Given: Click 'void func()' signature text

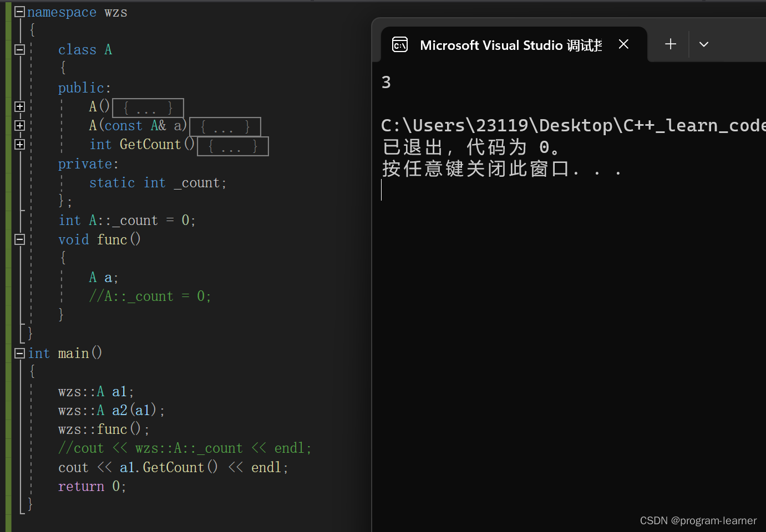Looking at the screenshot, I should [99, 239].
